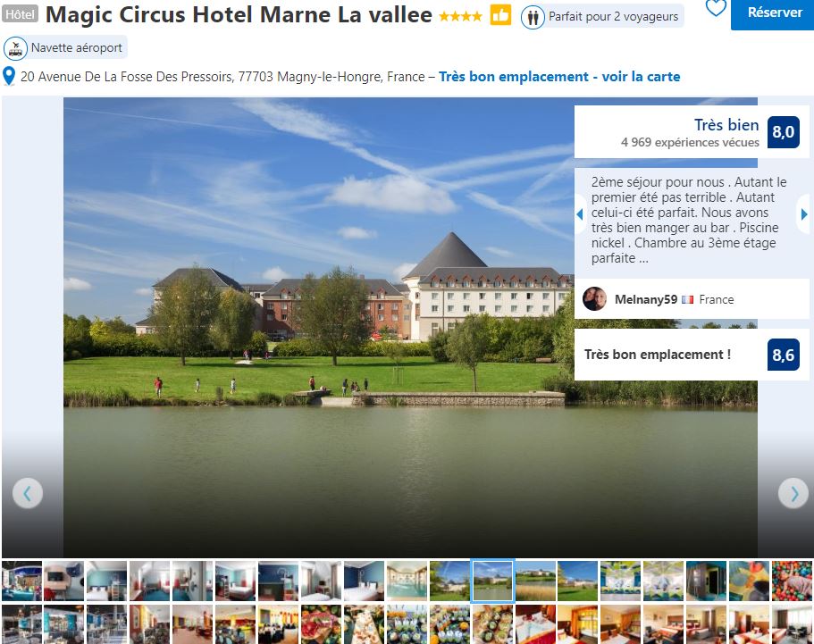This screenshot has width=814, height=644.
Task: Select the first thumbnail in top row
Action: click(x=21, y=581)
